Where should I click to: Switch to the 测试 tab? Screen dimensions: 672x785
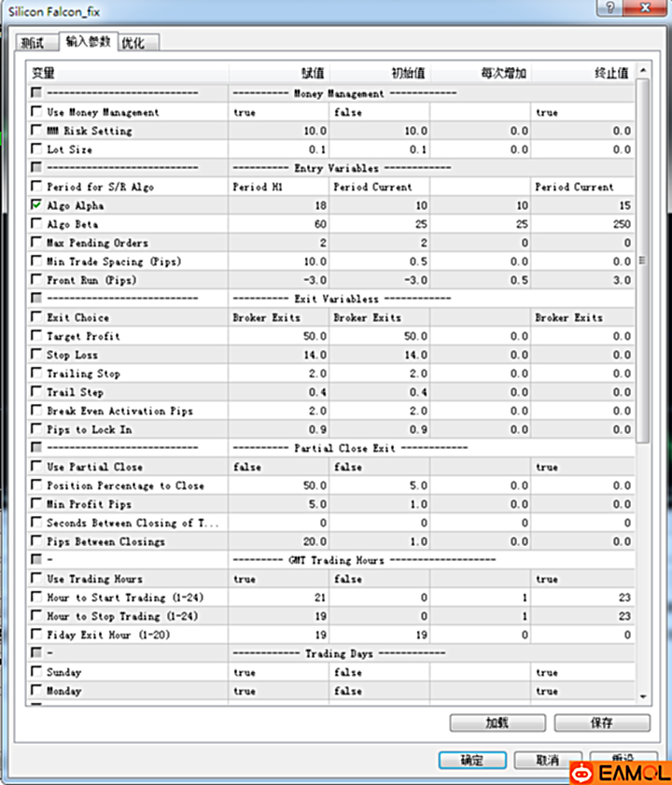36,43
